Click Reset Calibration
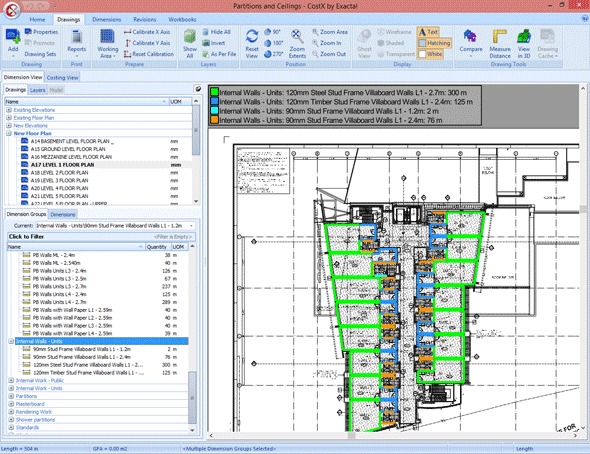 click(x=149, y=54)
